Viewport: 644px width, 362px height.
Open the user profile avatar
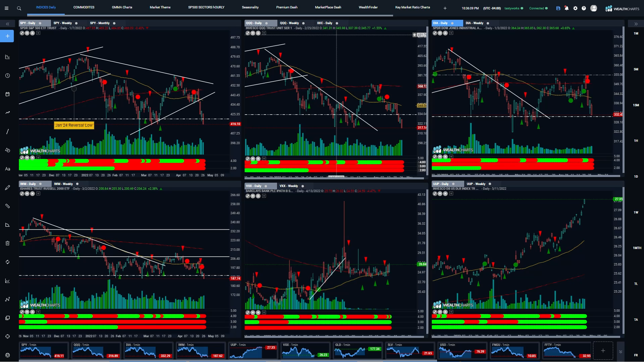click(594, 8)
